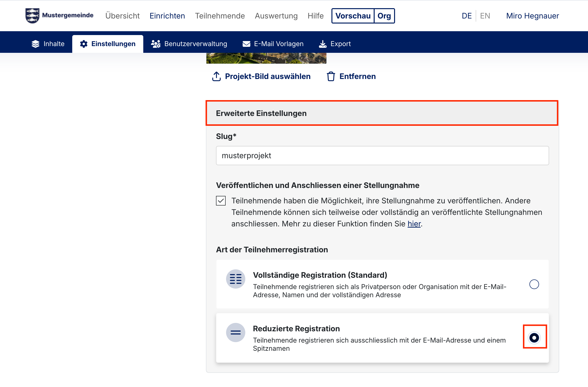Click the E-Mail Vorlagen envelope icon

point(246,44)
